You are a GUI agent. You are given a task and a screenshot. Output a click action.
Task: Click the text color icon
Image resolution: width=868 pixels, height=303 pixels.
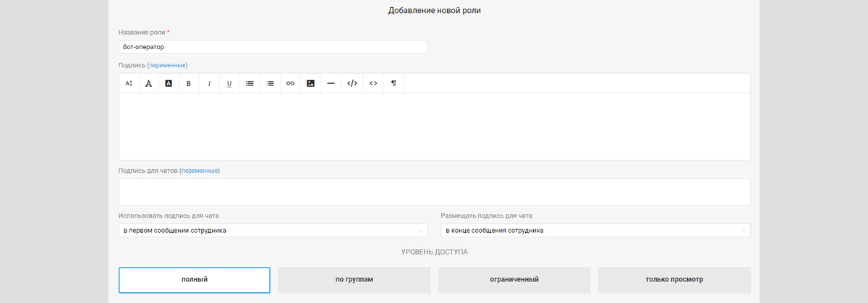(x=148, y=83)
